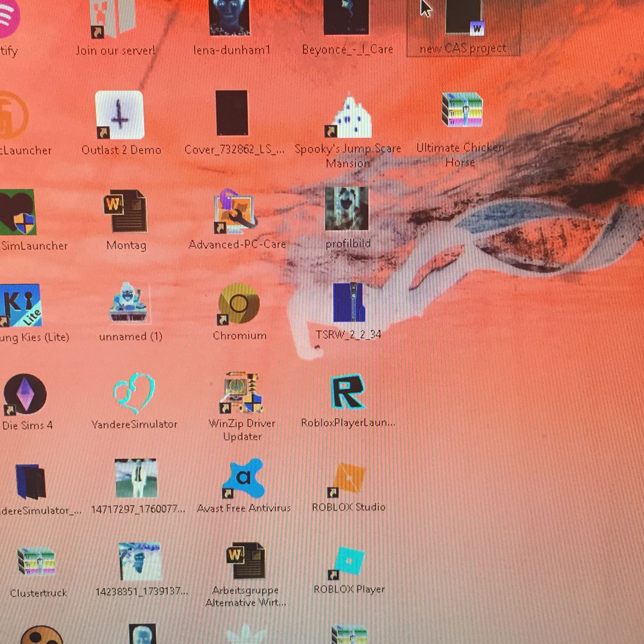Screen dimensions: 644x644
Task: Select the Ultimate Chicken Horse archive icon
Action: tap(462, 110)
